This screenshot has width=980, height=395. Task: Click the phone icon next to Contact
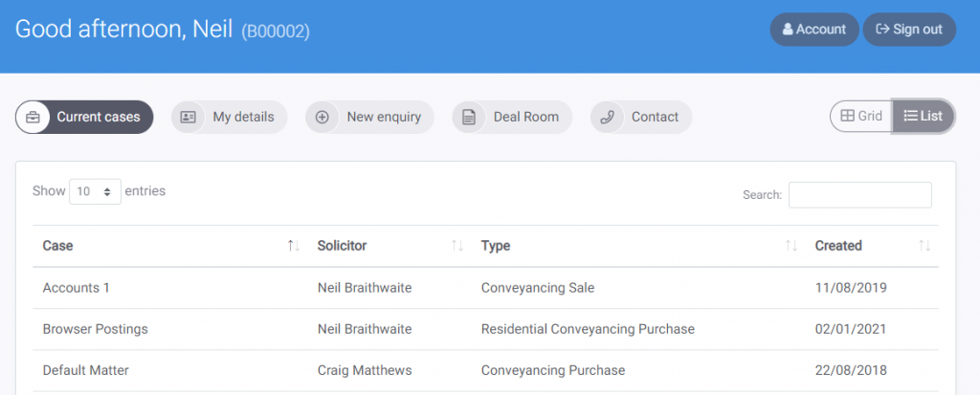tap(607, 117)
